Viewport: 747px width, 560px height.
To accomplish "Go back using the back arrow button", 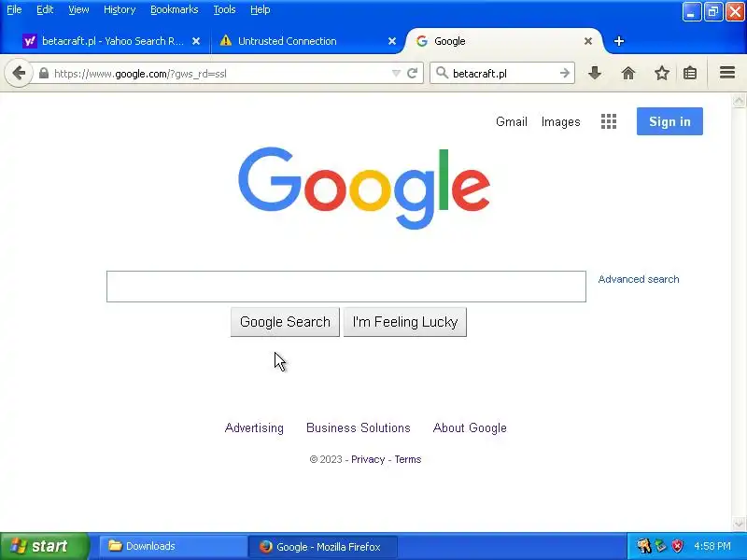I will click(x=19, y=74).
